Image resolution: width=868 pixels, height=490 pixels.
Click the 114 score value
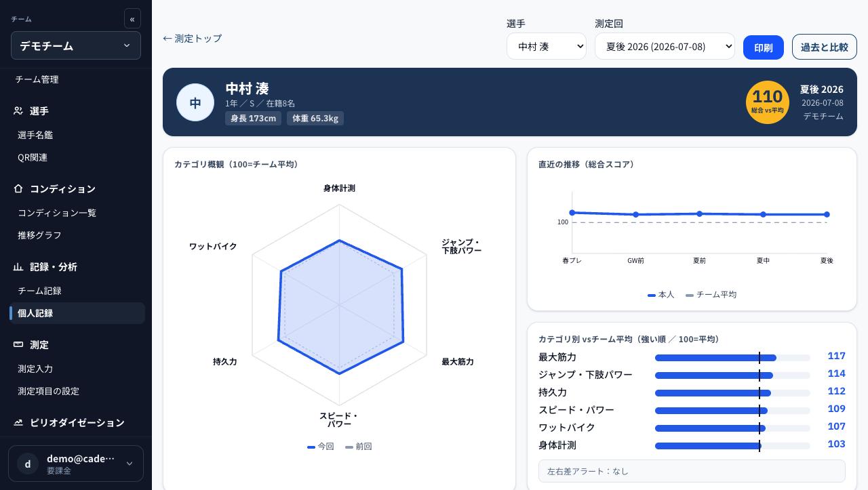[837, 374]
